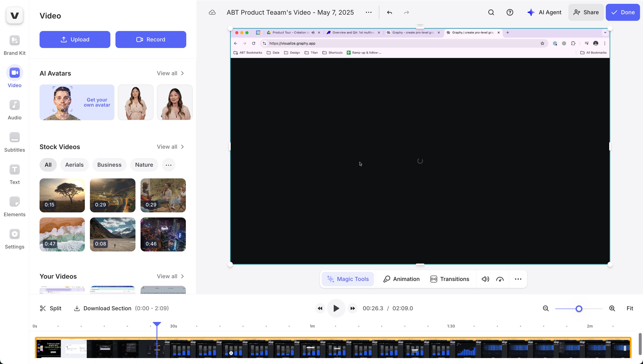643x364 pixels.
Task: Open Magic Tools
Action: tap(348, 279)
